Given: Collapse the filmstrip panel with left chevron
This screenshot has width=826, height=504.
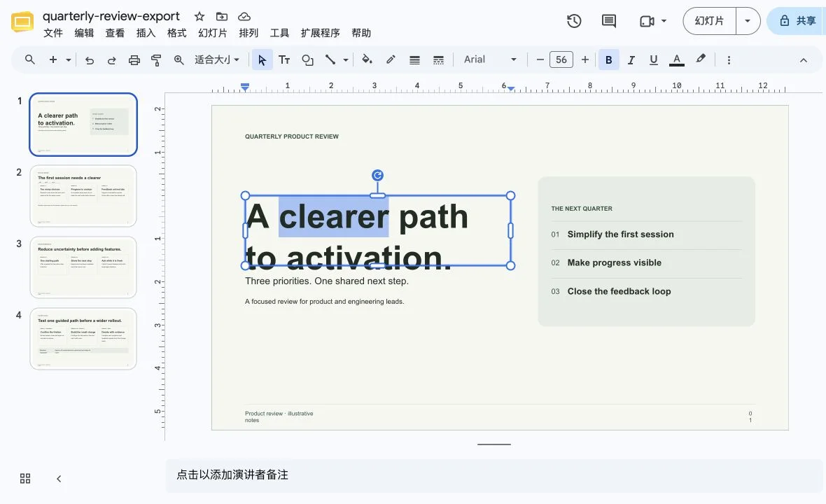Looking at the screenshot, I should click(x=59, y=478).
